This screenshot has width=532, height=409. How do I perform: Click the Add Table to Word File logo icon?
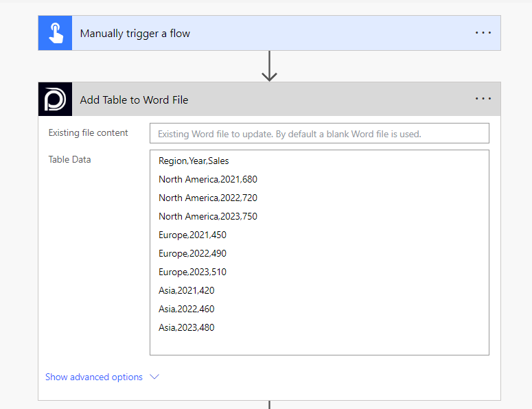(55, 100)
